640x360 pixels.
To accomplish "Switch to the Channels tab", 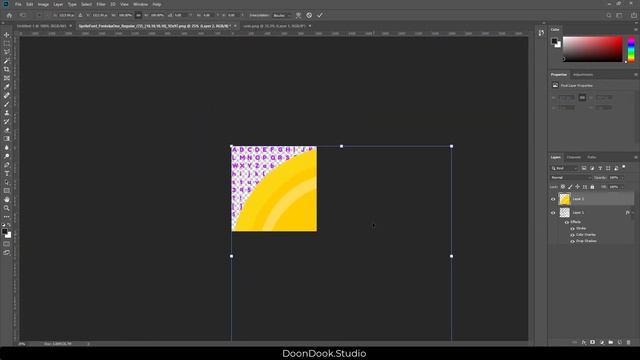I will pos(573,157).
